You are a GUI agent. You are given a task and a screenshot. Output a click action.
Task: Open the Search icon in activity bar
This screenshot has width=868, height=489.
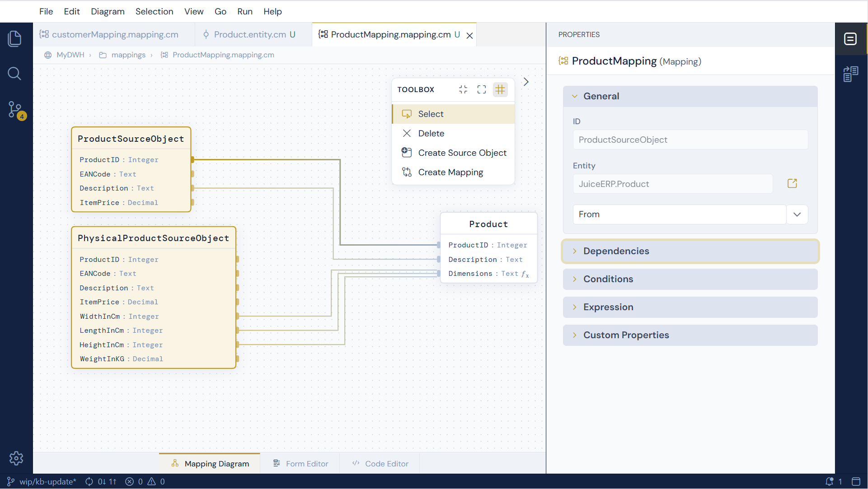[15, 74]
